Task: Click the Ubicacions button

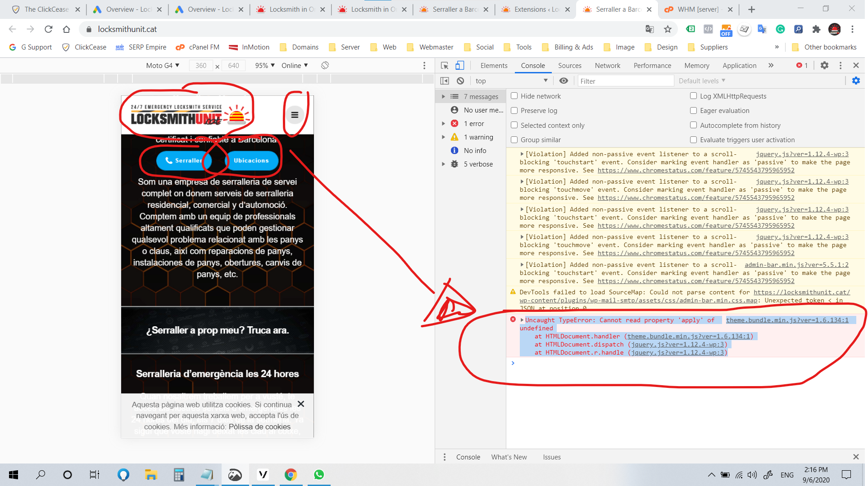Action: [x=251, y=161]
